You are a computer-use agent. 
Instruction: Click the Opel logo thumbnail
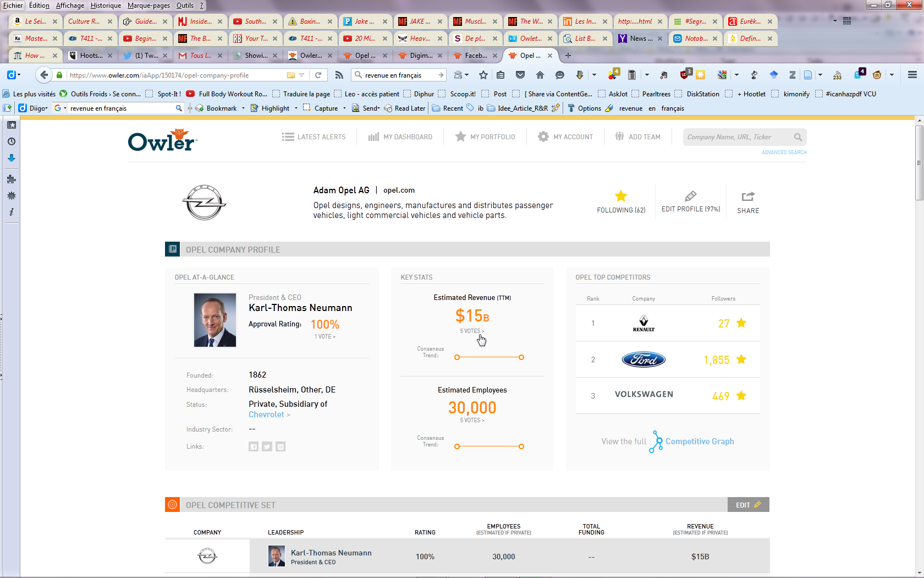tap(204, 203)
